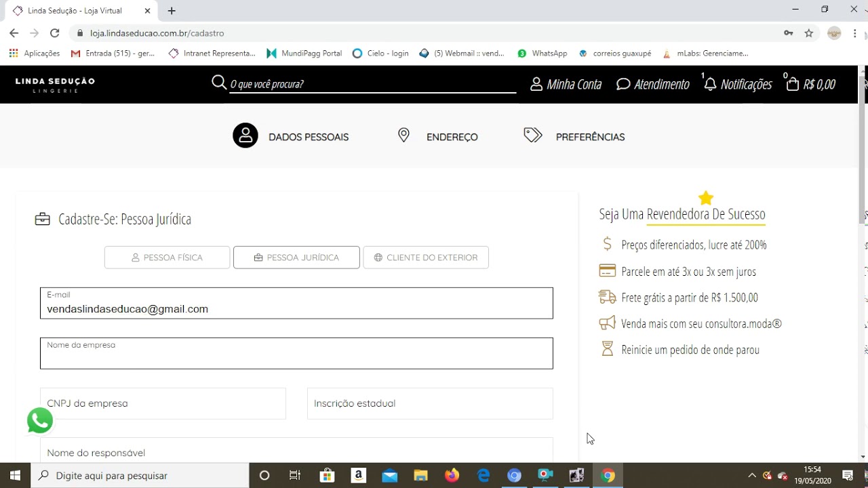Open the Cielo - login bookmark
This screenshot has height=488, width=868.
[381, 54]
